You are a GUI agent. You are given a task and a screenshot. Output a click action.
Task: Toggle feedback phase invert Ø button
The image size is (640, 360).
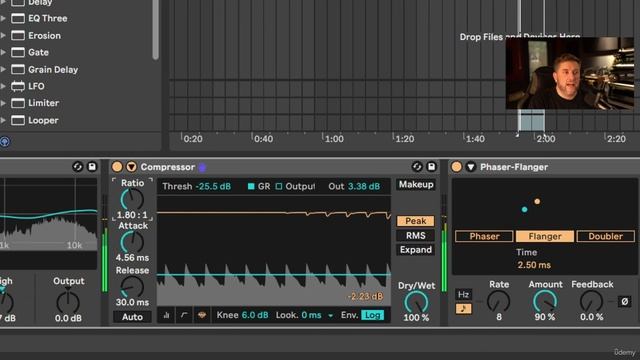coord(624,302)
